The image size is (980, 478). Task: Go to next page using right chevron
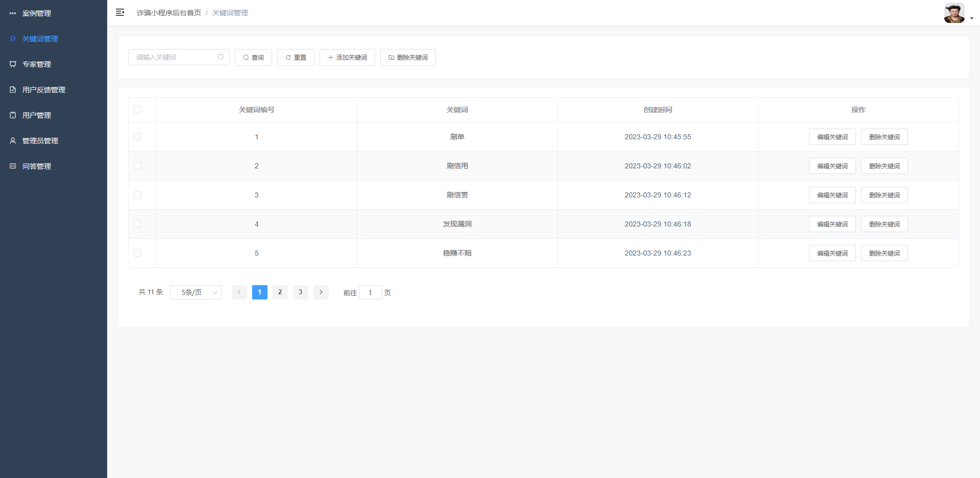point(321,292)
